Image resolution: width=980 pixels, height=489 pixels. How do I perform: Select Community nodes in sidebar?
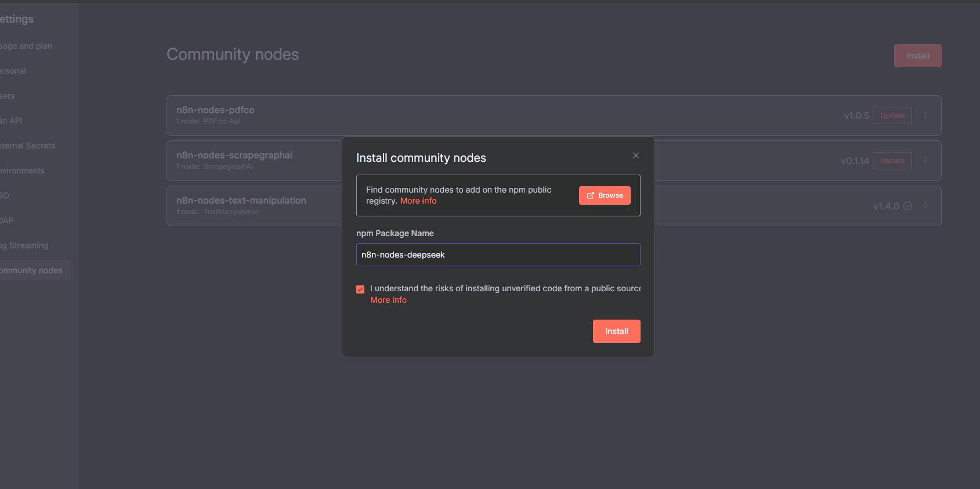click(31, 270)
